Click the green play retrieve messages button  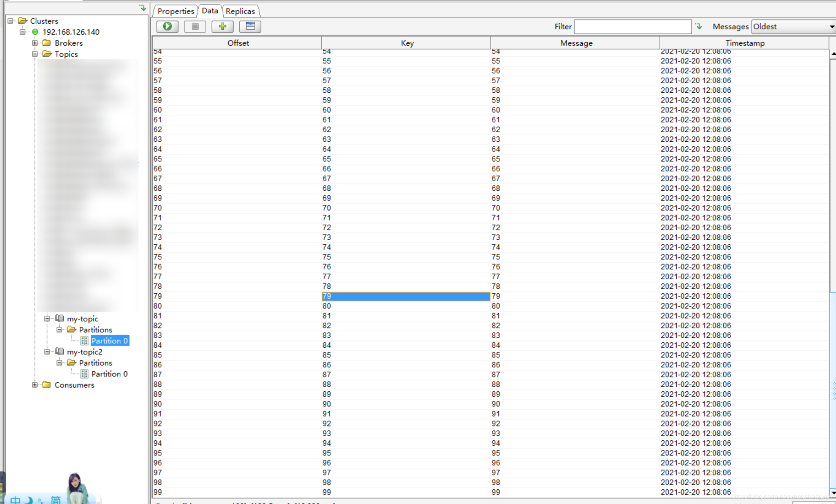pyautogui.click(x=167, y=27)
